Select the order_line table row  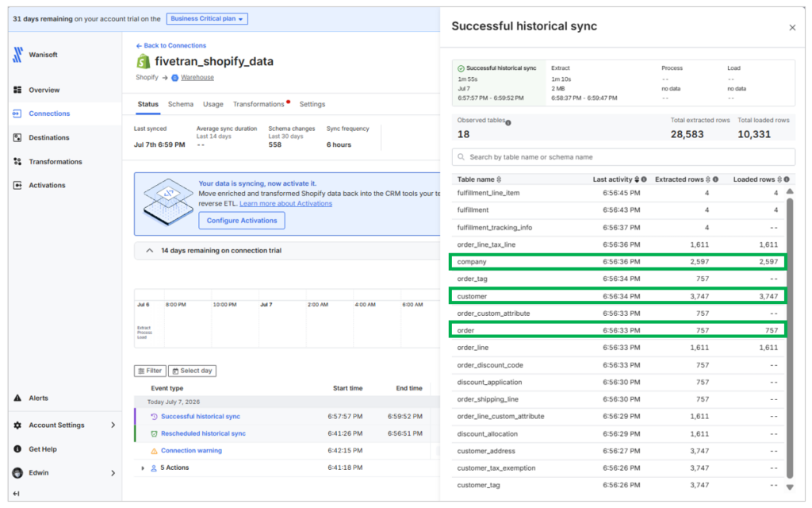coord(618,348)
